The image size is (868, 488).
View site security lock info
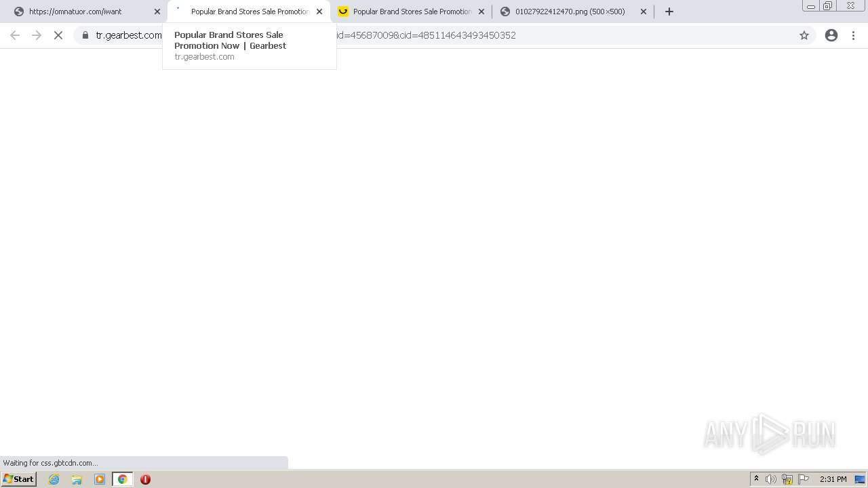tap(85, 35)
